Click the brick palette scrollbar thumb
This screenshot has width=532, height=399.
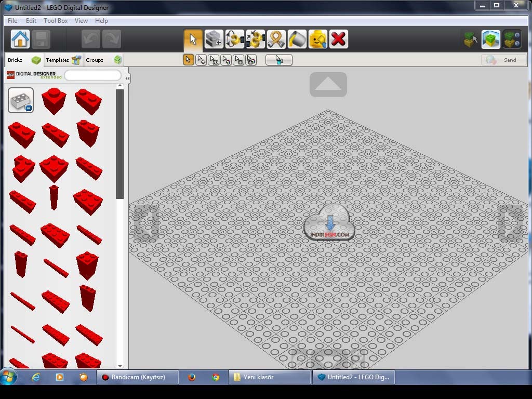click(120, 144)
